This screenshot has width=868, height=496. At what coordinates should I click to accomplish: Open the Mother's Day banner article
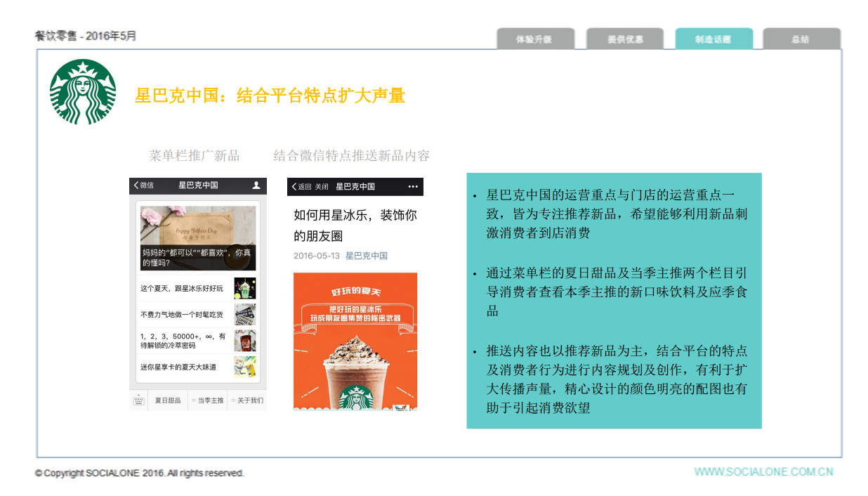click(x=198, y=238)
